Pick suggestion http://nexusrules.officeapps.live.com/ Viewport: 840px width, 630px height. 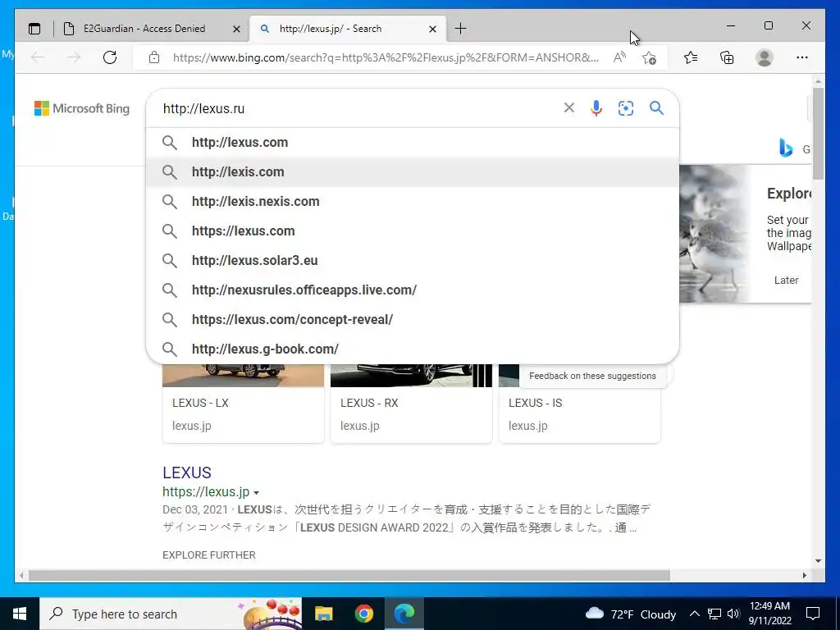coord(413,290)
